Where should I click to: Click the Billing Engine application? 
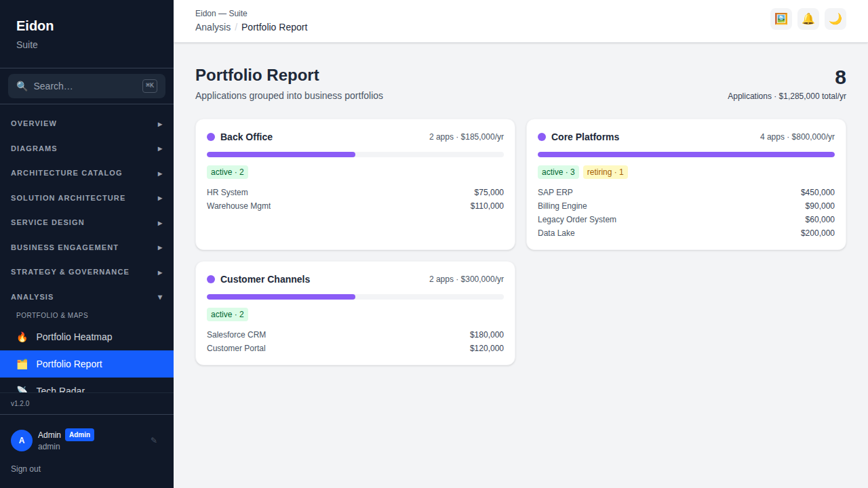coord(562,206)
